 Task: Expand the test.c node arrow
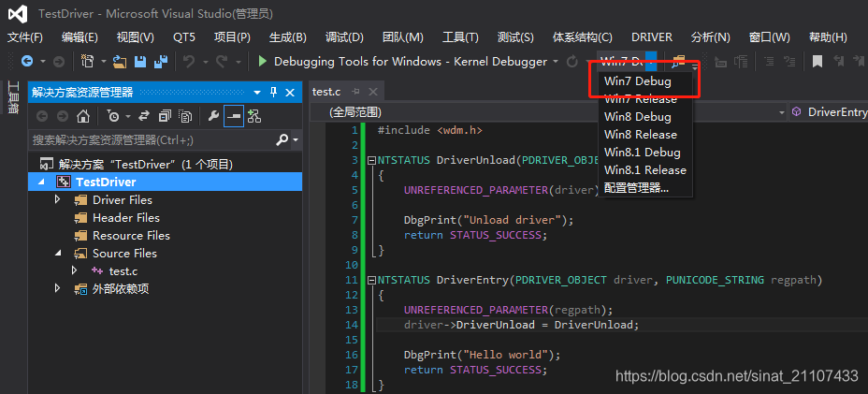click(x=74, y=270)
